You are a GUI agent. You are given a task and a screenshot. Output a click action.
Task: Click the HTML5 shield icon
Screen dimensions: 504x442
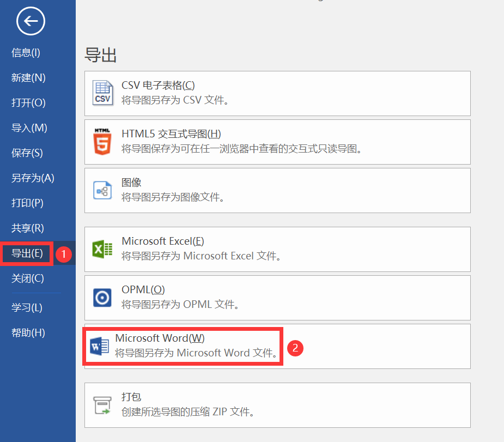[x=102, y=142]
